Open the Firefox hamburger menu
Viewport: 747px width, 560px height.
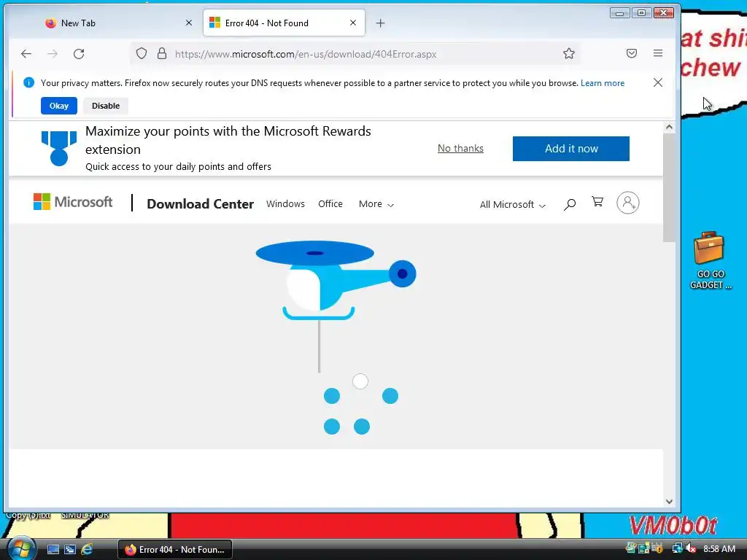[658, 53]
